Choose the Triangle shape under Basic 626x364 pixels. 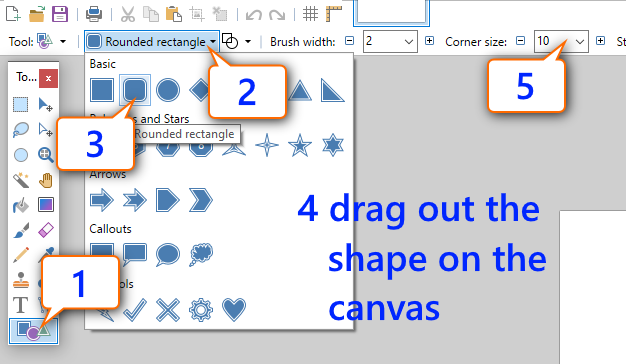pyautogui.click(x=300, y=91)
